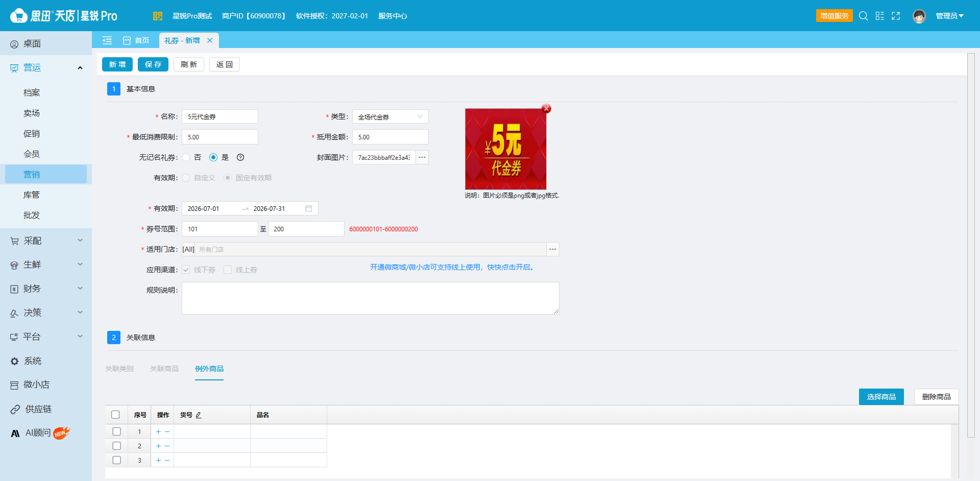Viewport: 980px width, 481px height.
Task: Select 固定有效期 validity option
Action: pos(228,178)
